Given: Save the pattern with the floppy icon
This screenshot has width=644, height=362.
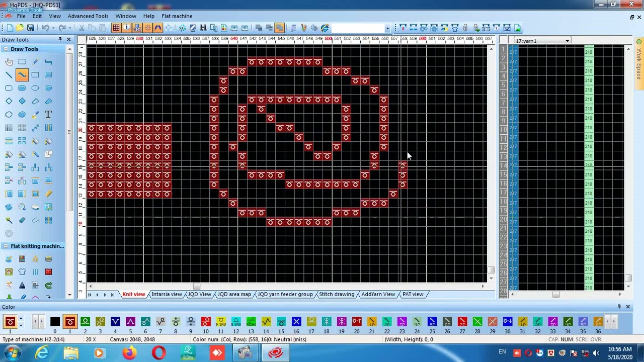Looking at the screenshot, I should (30, 28).
